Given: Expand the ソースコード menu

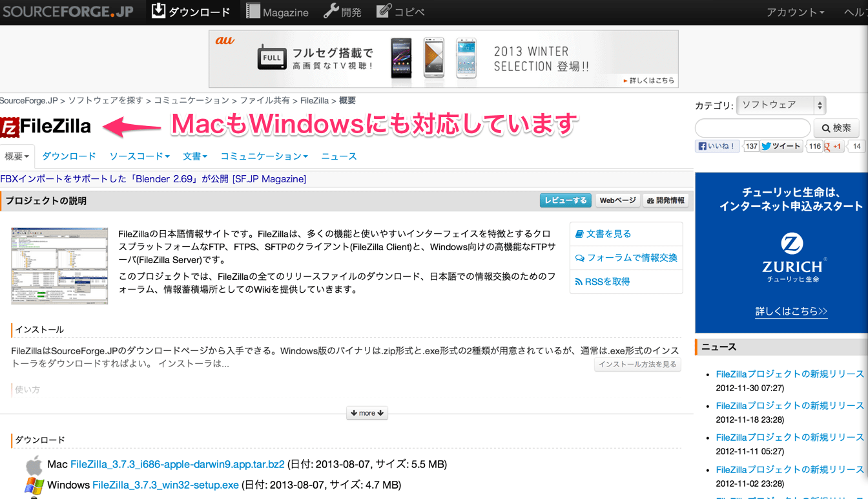Looking at the screenshot, I should coord(139,156).
